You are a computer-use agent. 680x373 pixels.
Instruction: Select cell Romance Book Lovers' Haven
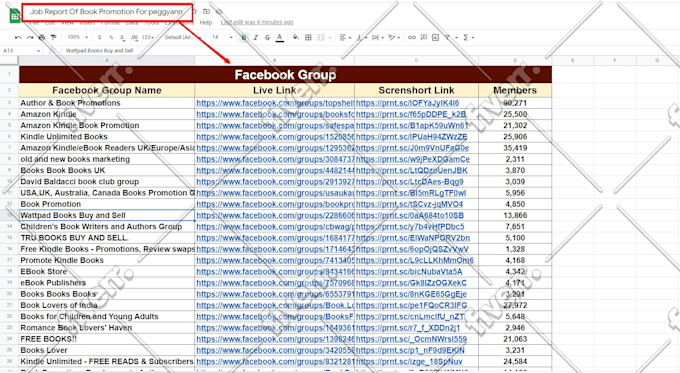click(107, 328)
